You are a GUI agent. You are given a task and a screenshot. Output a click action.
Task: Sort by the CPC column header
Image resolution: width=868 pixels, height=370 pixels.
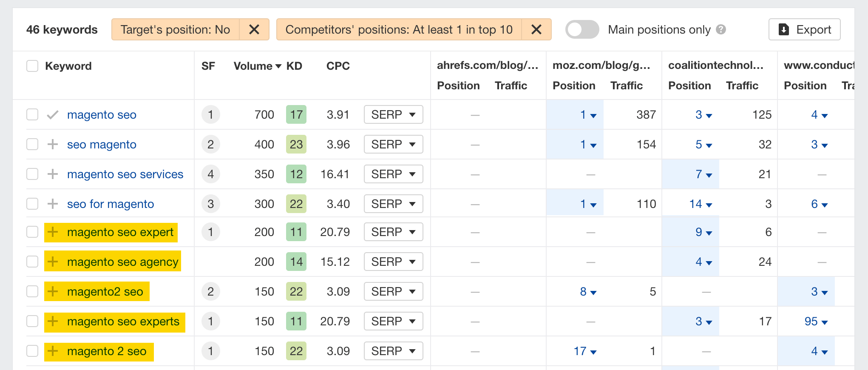tap(338, 66)
